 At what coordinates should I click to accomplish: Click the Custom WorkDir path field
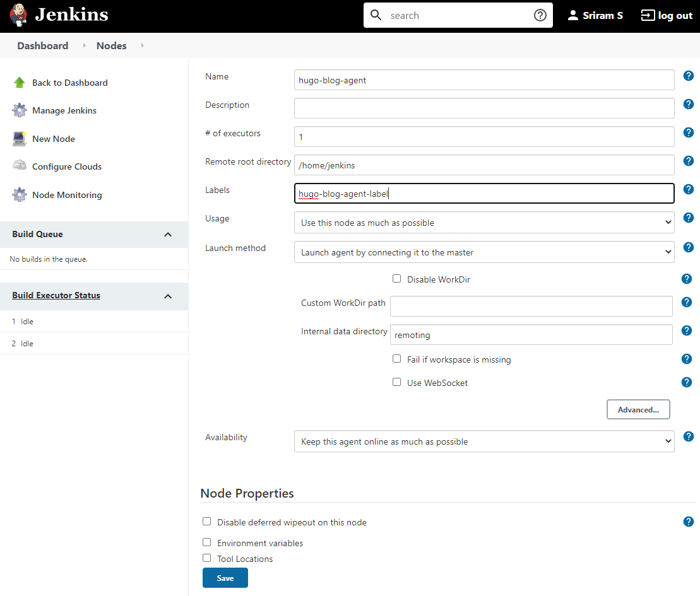tap(531, 306)
